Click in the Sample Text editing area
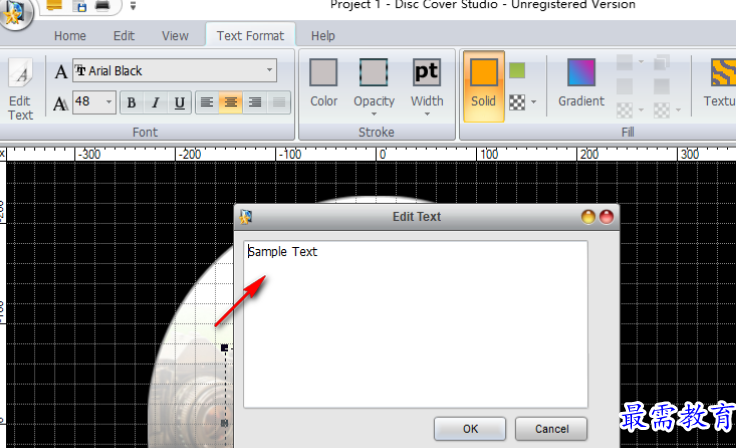 (x=416, y=324)
